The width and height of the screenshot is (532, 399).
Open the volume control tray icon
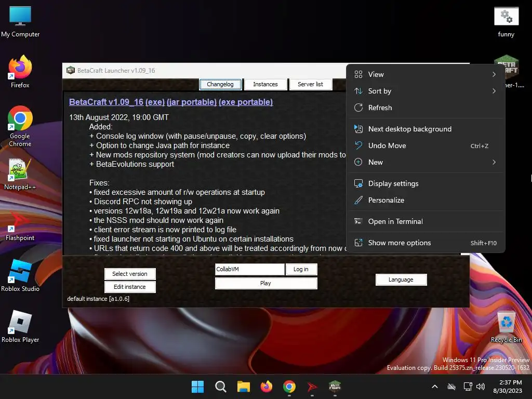tap(481, 387)
